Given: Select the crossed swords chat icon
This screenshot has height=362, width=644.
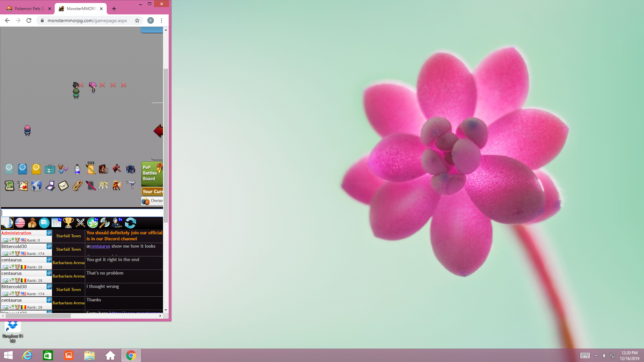Looking at the screenshot, I should (80, 223).
